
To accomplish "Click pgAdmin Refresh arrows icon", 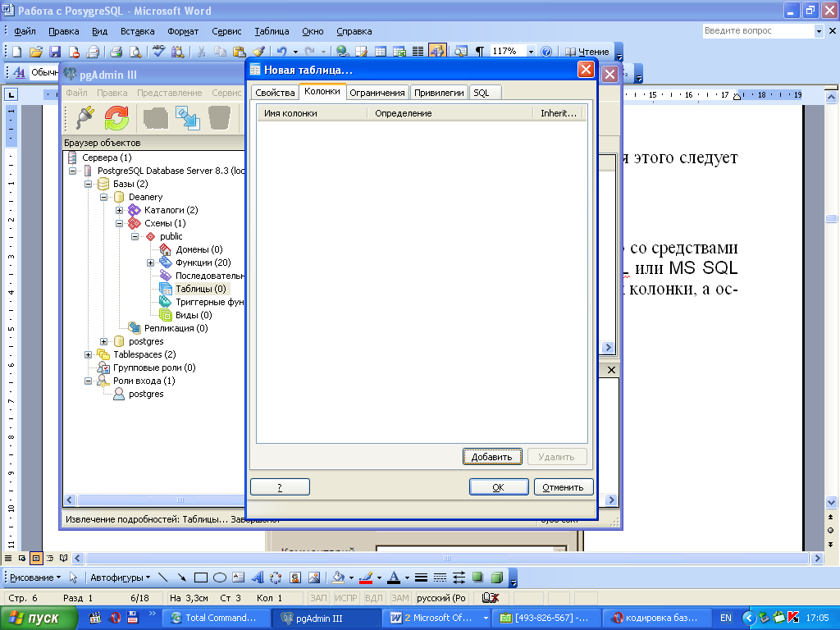I will point(116,117).
